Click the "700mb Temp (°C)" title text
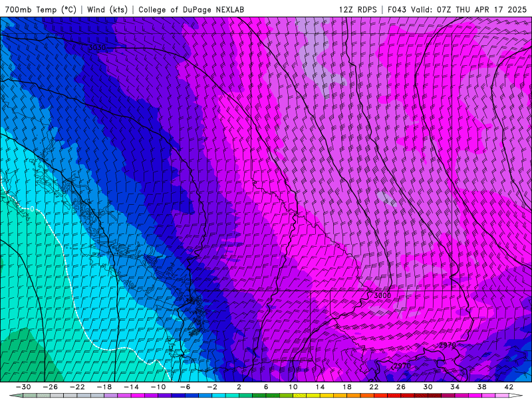Viewport: 532px width, 399px height. click(x=41, y=9)
